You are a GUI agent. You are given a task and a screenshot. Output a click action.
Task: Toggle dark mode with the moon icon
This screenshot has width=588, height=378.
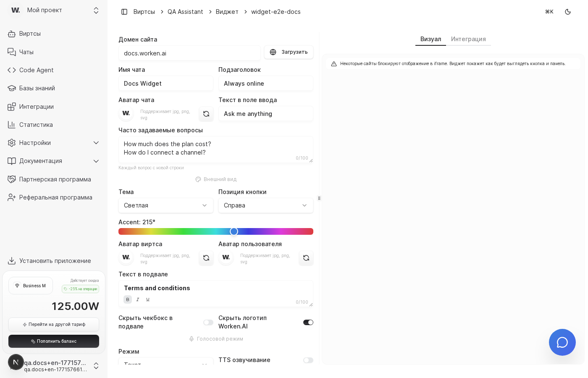568,12
